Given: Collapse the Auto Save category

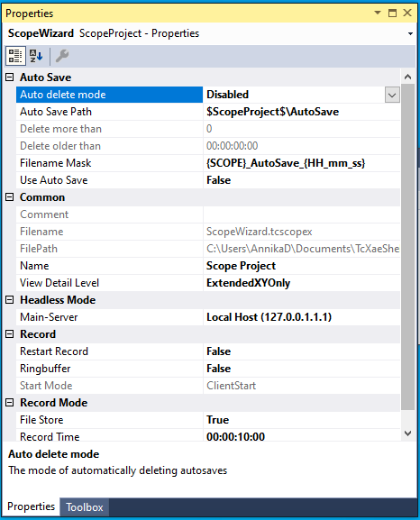Looking at the screenshot, I should coord(10,78).
